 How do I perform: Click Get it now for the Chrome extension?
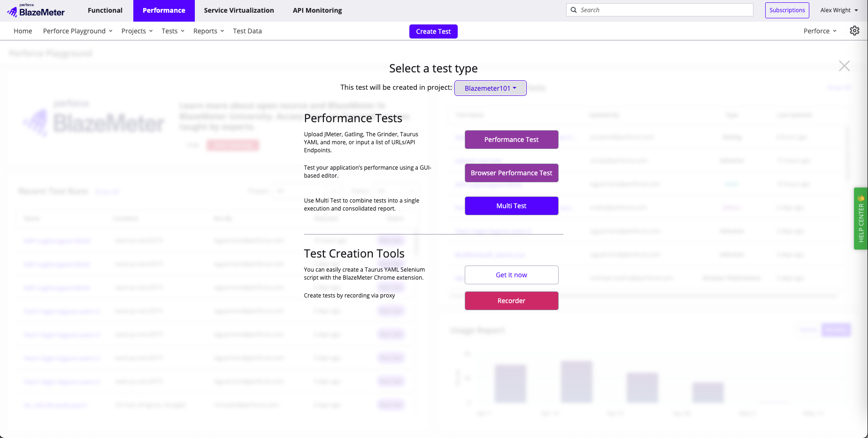[x=511, y=275]
